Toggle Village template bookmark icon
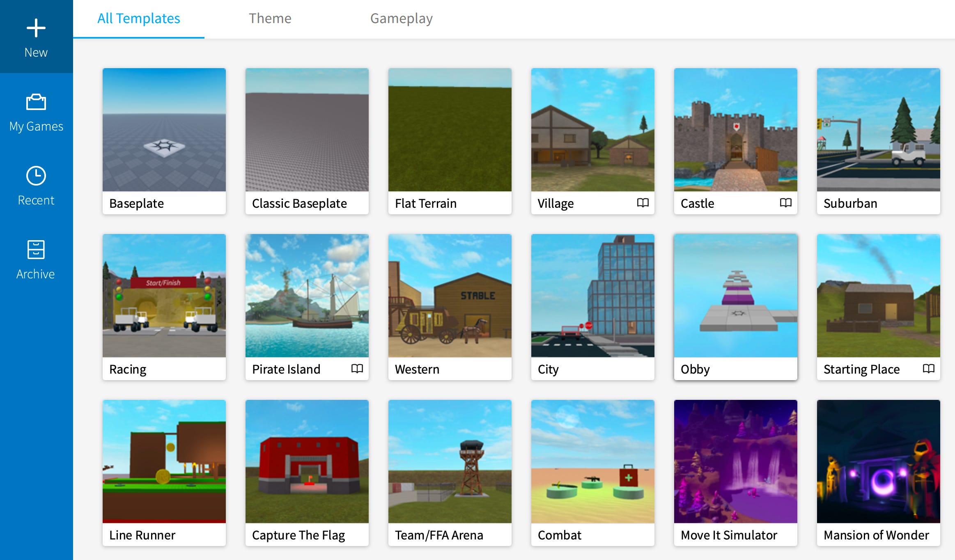 coord(642,203)
